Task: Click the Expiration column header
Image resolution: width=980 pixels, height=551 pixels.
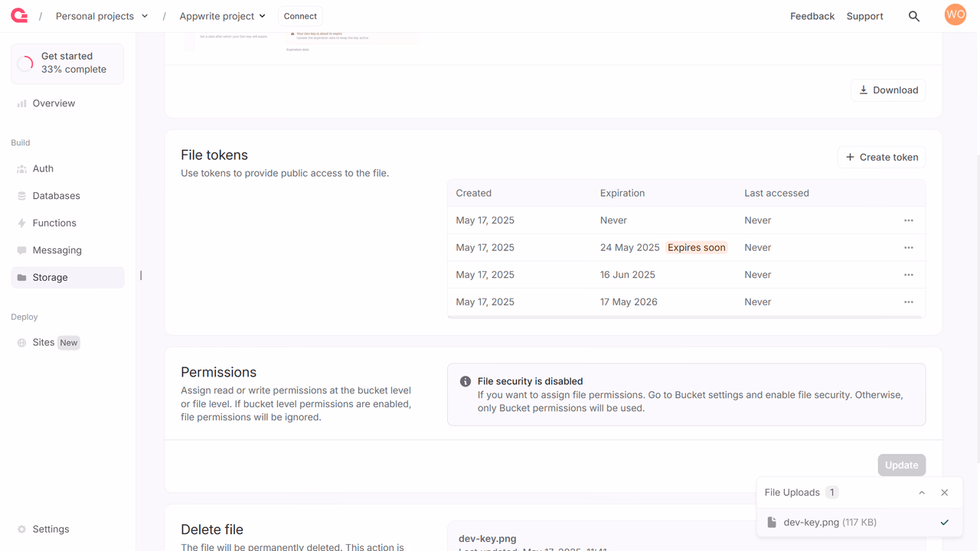Action: [622, 193]
